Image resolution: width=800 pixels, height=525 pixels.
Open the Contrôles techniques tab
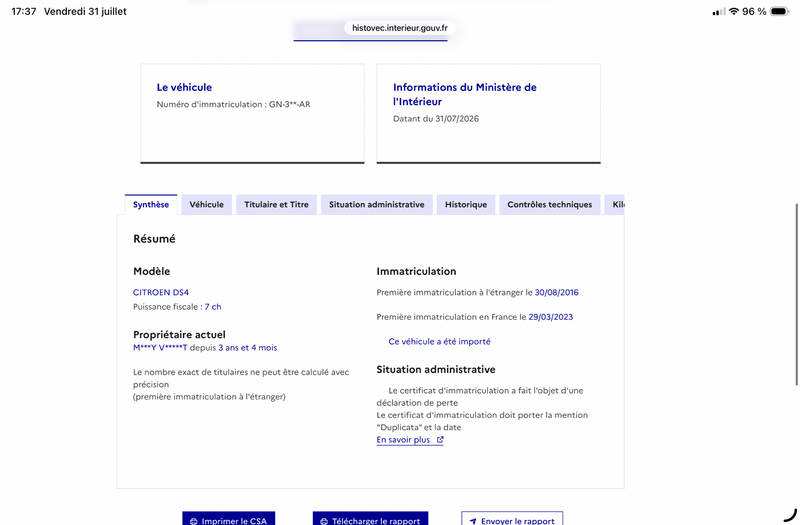click(549, 205)
